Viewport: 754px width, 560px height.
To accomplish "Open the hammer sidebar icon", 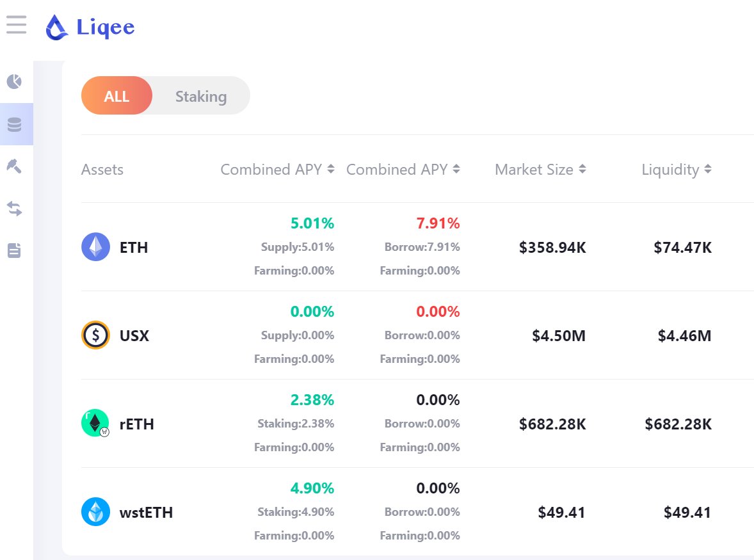I will tap(14, 166).
